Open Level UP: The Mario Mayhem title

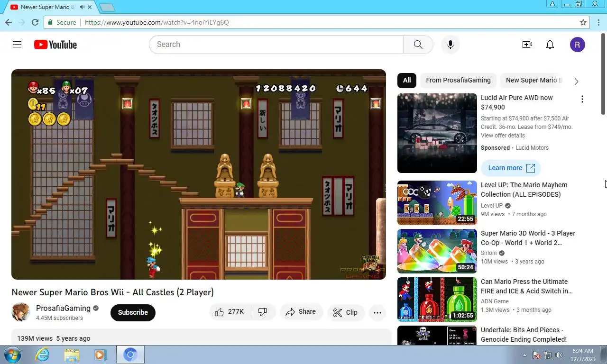click(524, 190)
